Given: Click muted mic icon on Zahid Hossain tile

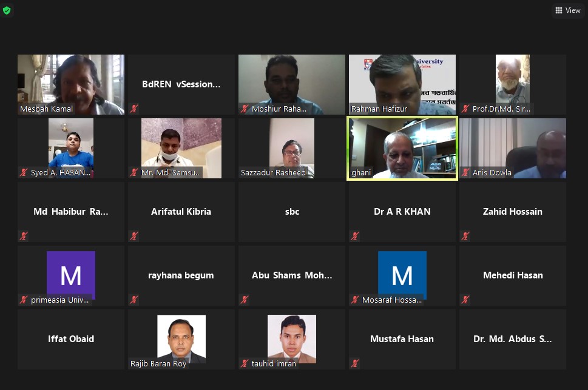Looking at the screenshot, I should [465, 236].
